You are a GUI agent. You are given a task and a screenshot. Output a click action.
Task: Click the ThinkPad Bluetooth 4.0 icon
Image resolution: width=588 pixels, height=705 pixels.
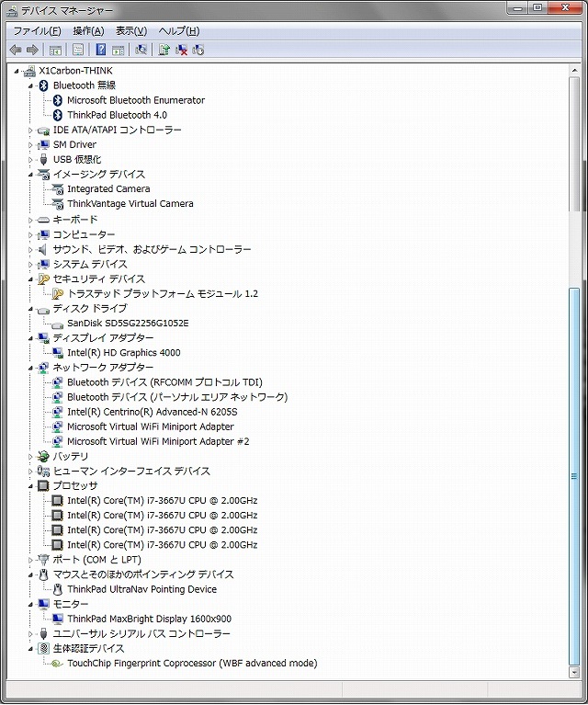point(58,115)
